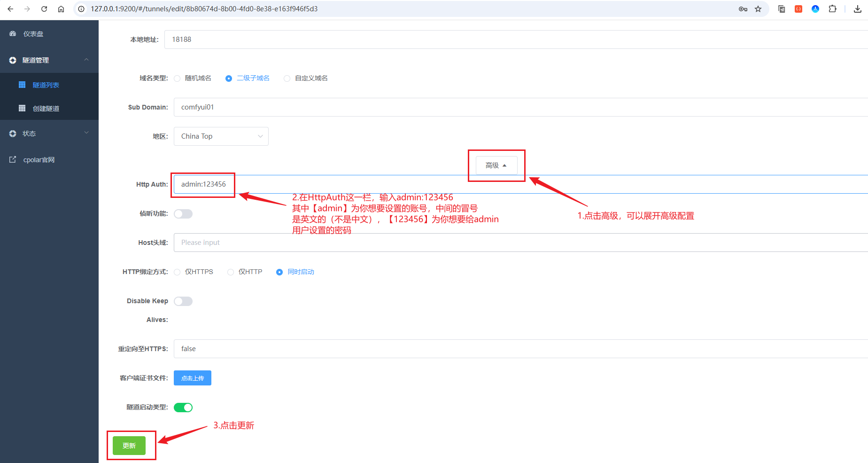Open the 重定向至HTTPS false selector
This screenshot has height=463, width=868.
pos(521,349)
